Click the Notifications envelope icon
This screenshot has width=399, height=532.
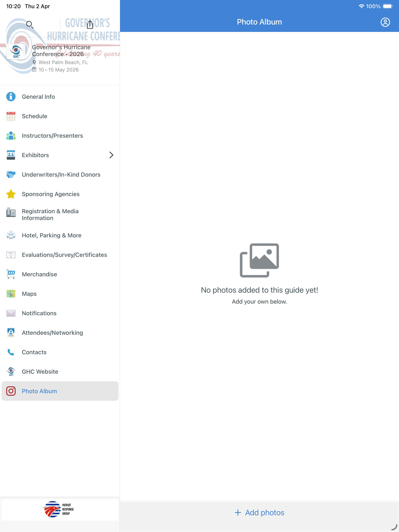(11, 313)
